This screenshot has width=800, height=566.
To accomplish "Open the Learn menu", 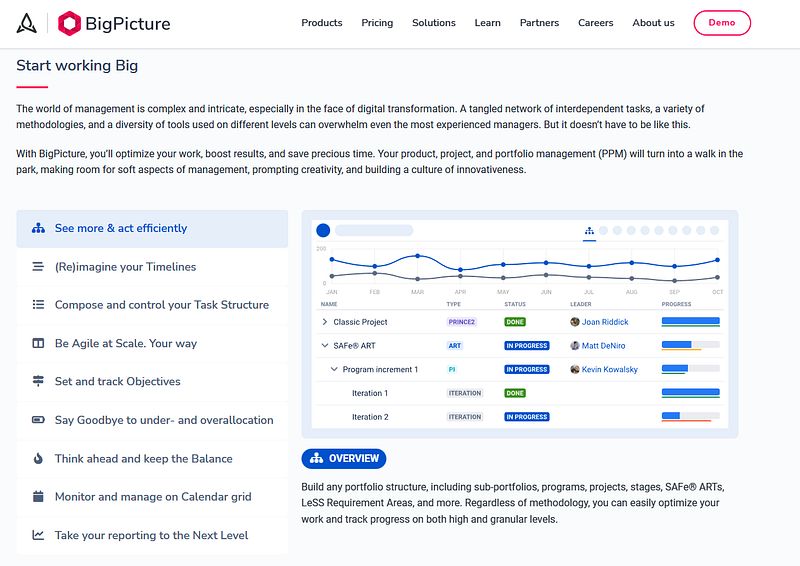I will point(487,23).
